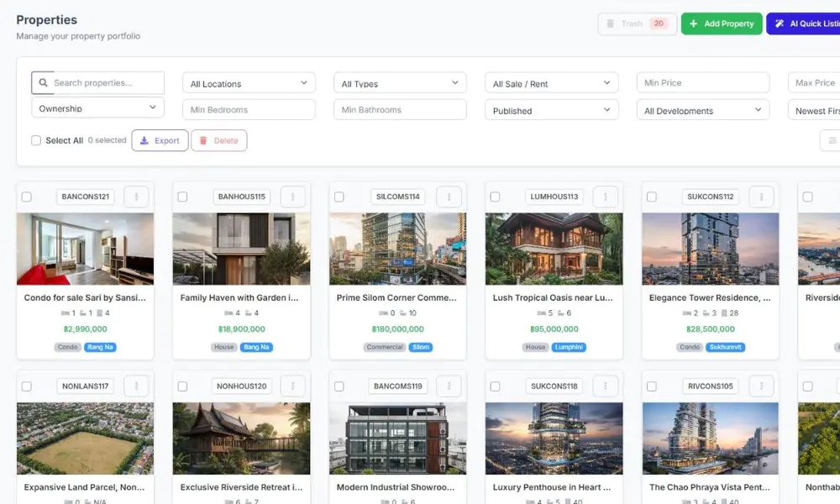The height and width of the screenshot is (504, 840).
Task: Click the download icon on Export button
Action: click(x=144, y=140)
